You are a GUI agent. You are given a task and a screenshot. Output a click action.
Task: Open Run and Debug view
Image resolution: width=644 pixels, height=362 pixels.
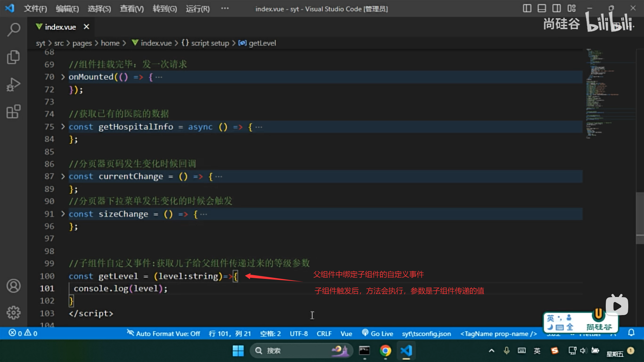coord(13,84)
